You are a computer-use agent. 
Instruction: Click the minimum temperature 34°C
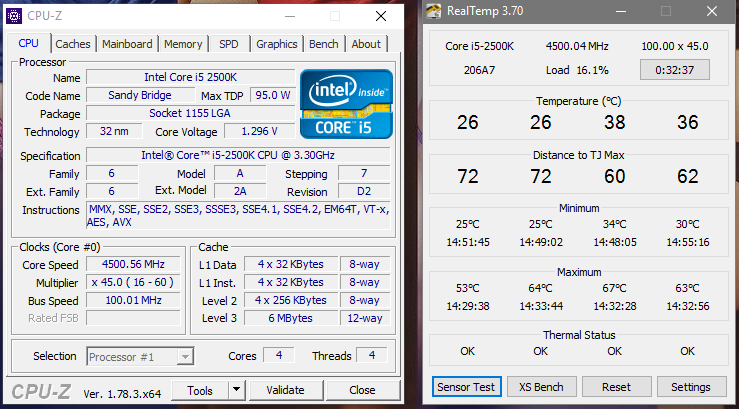point(615,224)
